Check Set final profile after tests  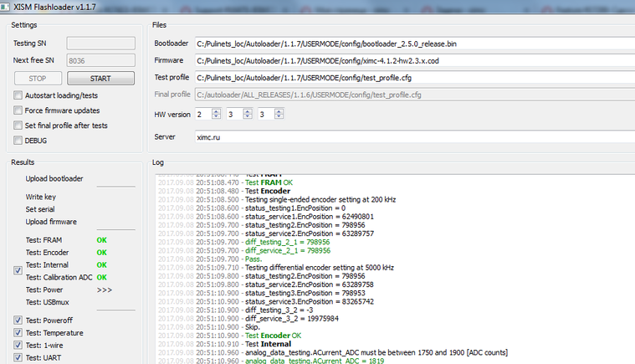tap(18, 126)
